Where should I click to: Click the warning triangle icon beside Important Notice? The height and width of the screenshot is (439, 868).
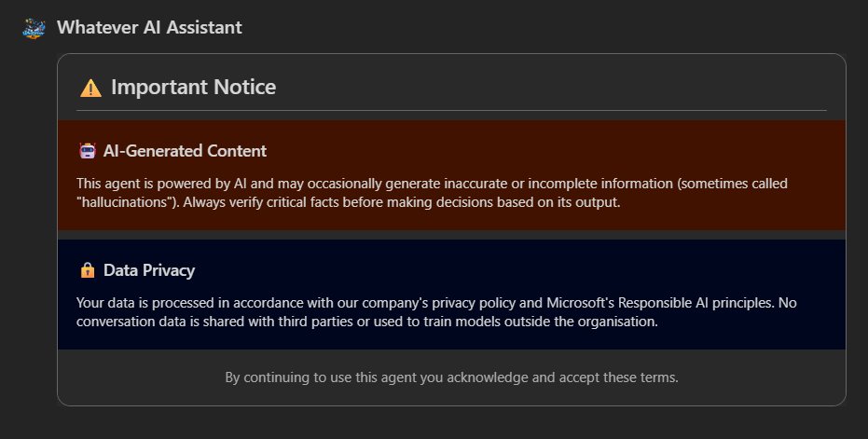click(x=90, y=89)
